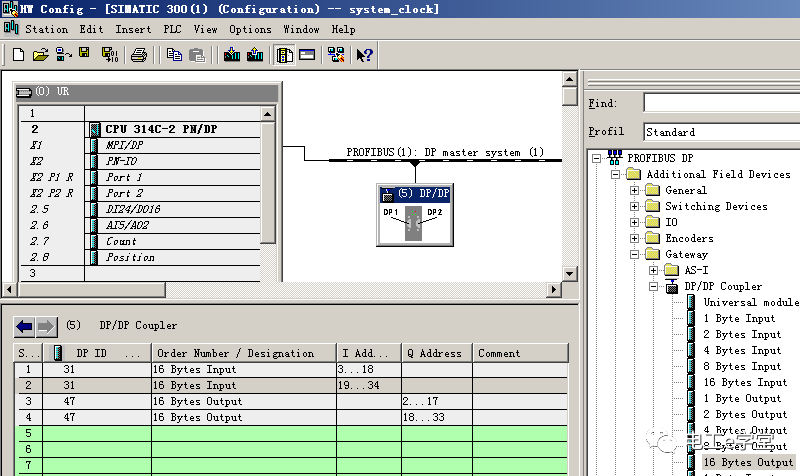The height and width of the screenshot is (476, 800).
Task: Click the Upload from module icon
Action: coord(255,54)
